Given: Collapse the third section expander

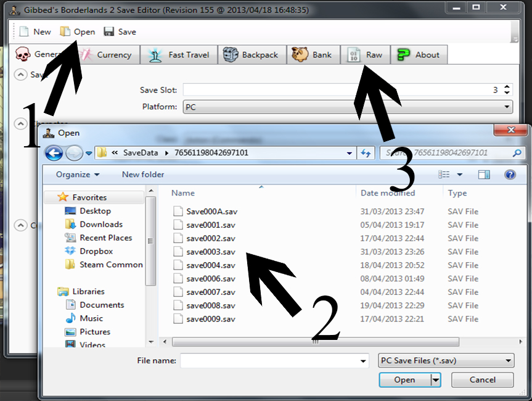Looking at the screenshot, I should pos(20,225).
